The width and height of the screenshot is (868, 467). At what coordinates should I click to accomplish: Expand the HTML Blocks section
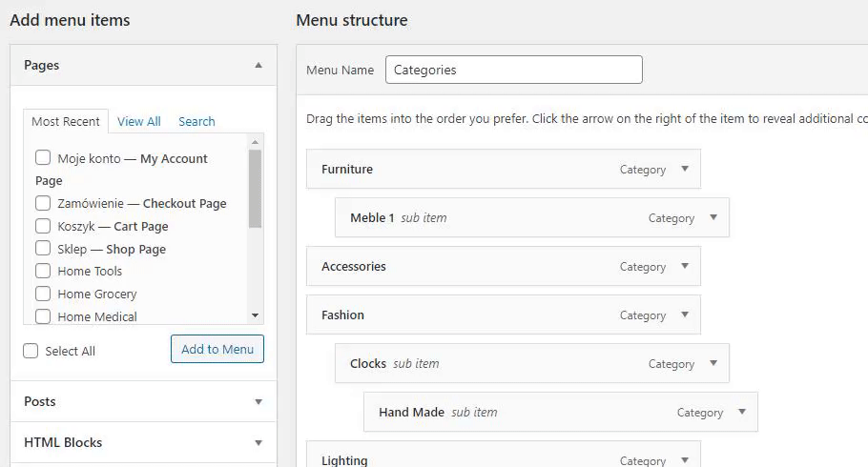click(258, 443)
